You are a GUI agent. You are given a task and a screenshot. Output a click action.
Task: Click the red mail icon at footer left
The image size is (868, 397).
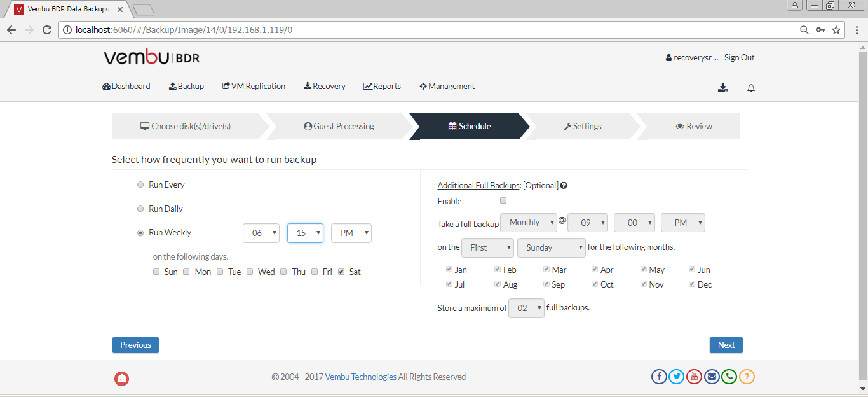click(121, 379)
